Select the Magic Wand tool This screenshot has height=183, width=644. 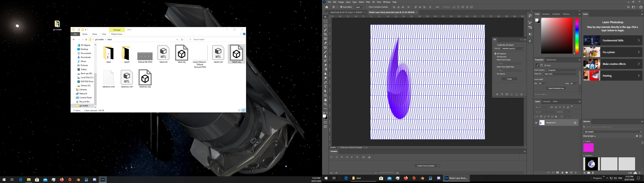(325, 30)
